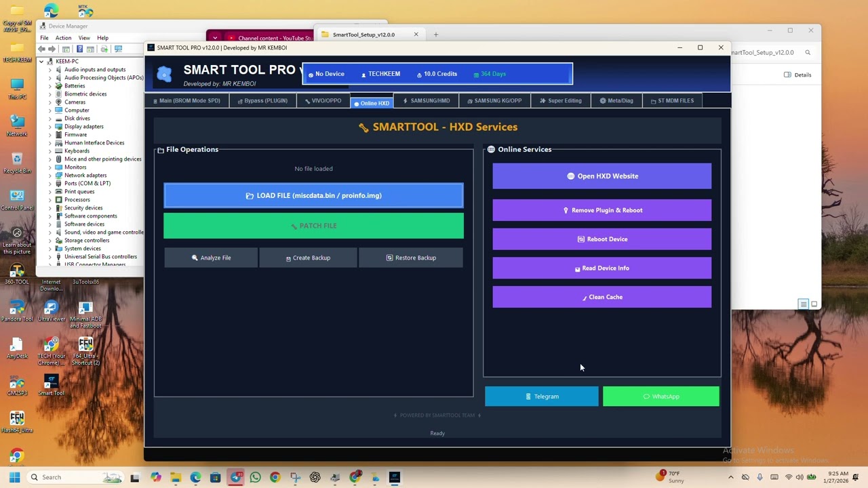Expand Audio inputs and outputs node
The height and width of the screenshot is (488, 868).
(x=50, y=70)
